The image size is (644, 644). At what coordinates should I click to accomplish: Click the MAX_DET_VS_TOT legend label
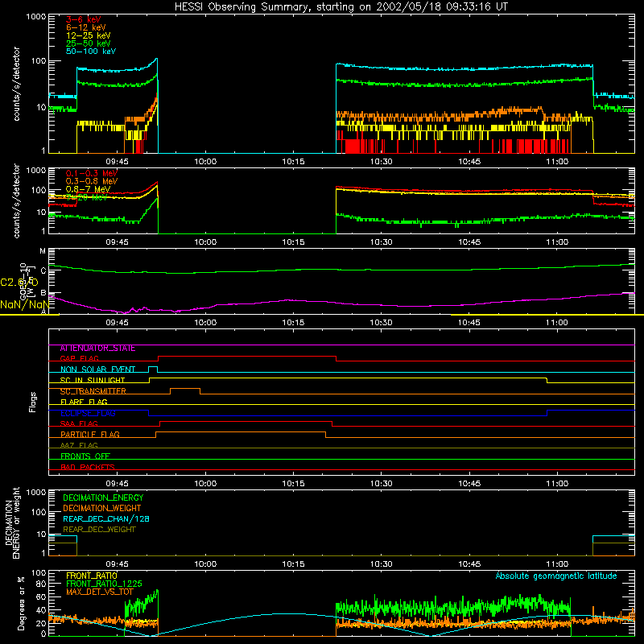click(100, 592)
